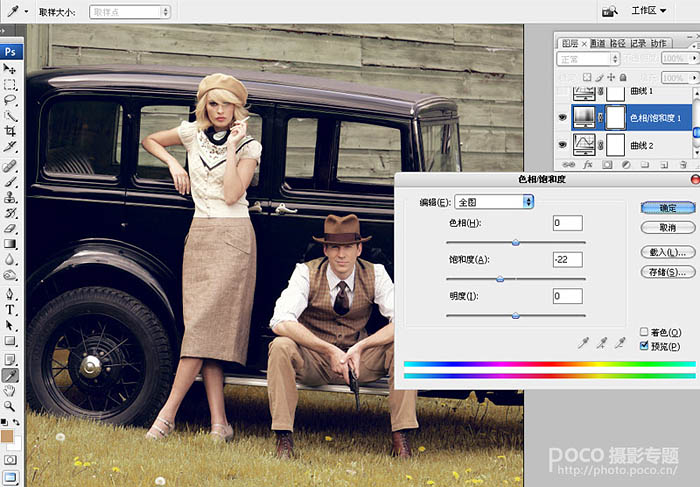This screenshot has height=487, width=700.
Task: Uncheck the 预览 (Preview) checkbox
Action: point(645,346)
